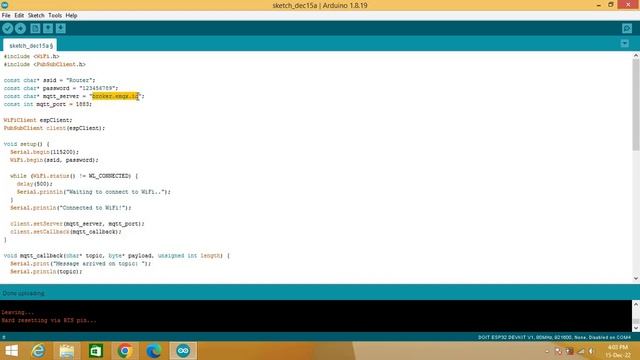The image size is (640, 360).
Task: Click the '#include <WiFi.h>' line
Action: click(31, 56)
